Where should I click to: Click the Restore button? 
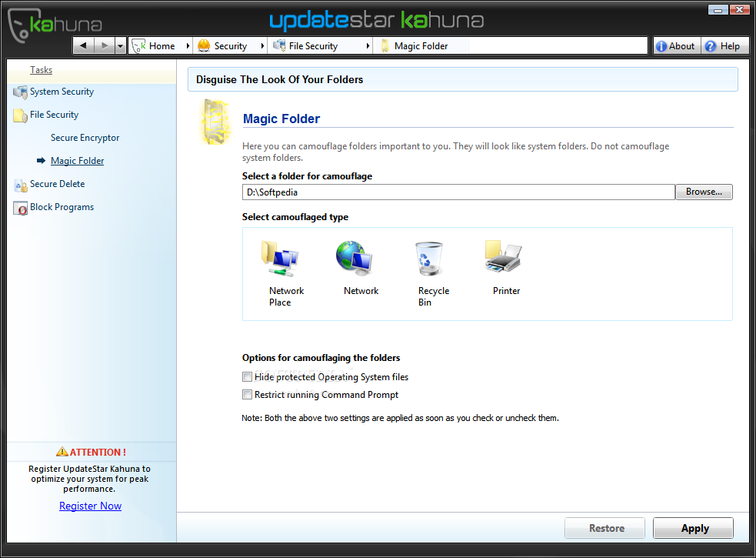click(x=605, y=528)
